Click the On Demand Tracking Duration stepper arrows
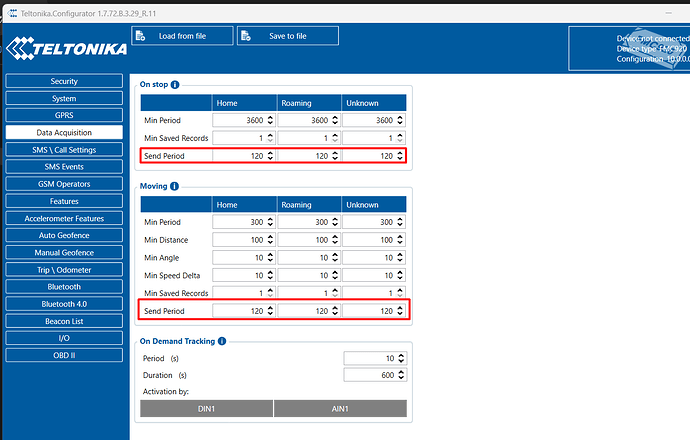 pos(401,374)
